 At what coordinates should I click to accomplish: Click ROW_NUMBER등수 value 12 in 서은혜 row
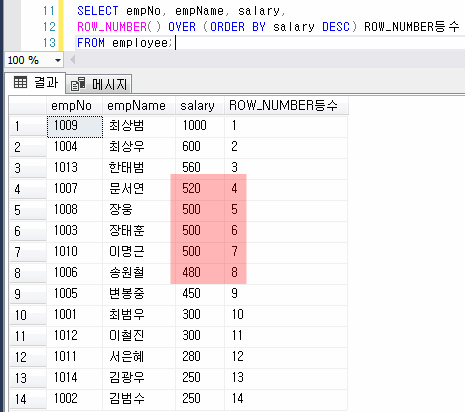tap(286, 357)
